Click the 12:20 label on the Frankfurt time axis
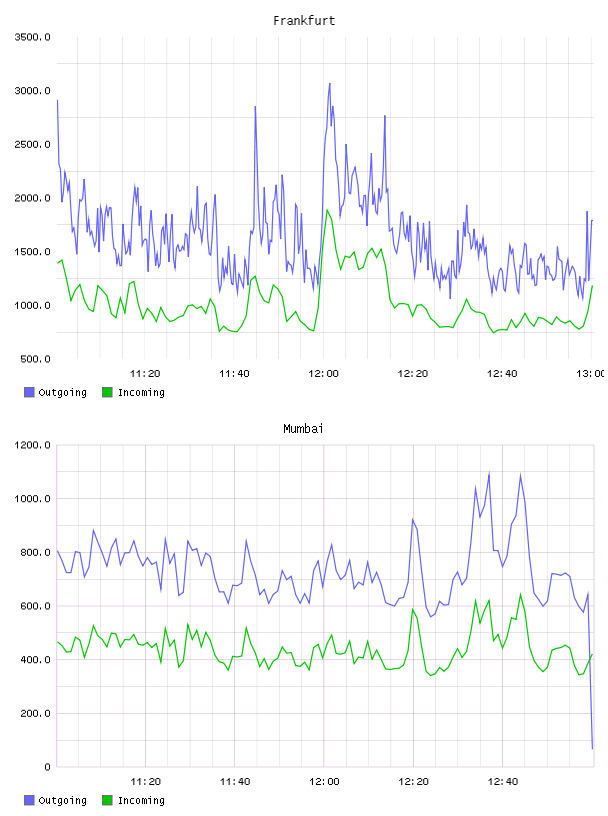This screenshot has height=816, width=608. pyautogui.click(x=413, y=373)
